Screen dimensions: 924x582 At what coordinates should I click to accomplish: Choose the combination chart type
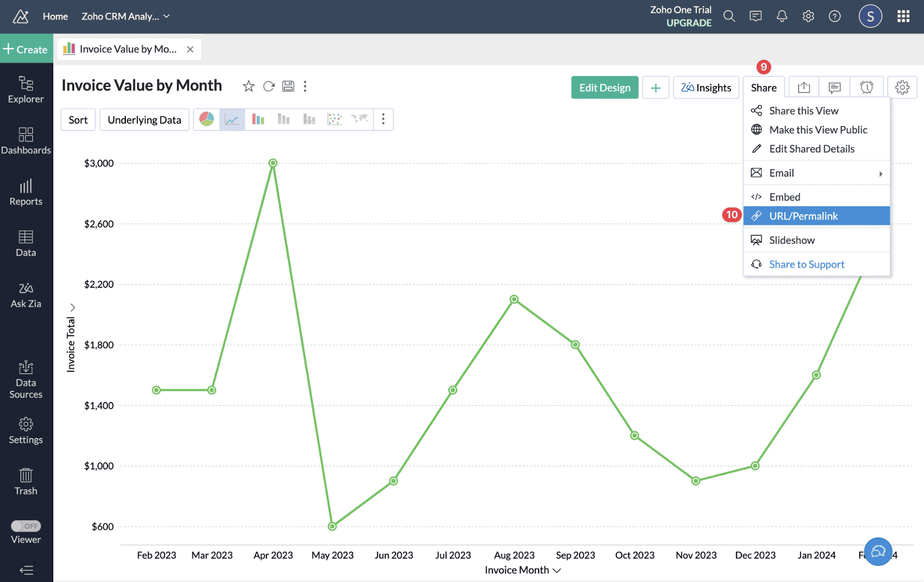tap(309, 120)
